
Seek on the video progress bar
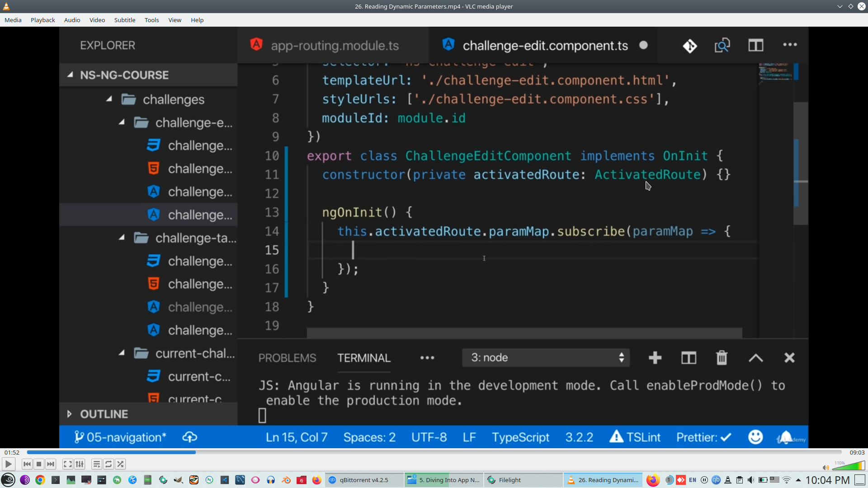[x=434, y=452]
